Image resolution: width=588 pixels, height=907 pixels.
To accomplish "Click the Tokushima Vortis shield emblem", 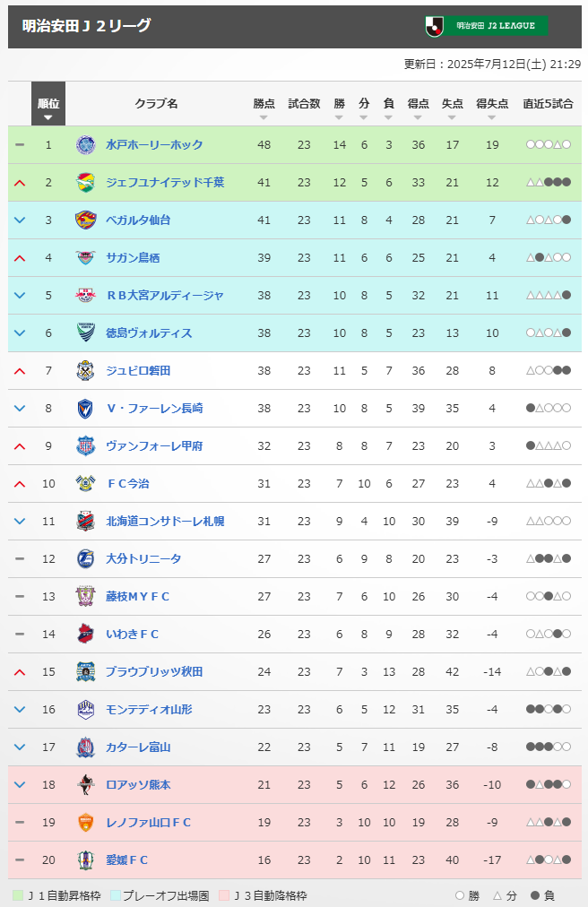I will [86, 333].
